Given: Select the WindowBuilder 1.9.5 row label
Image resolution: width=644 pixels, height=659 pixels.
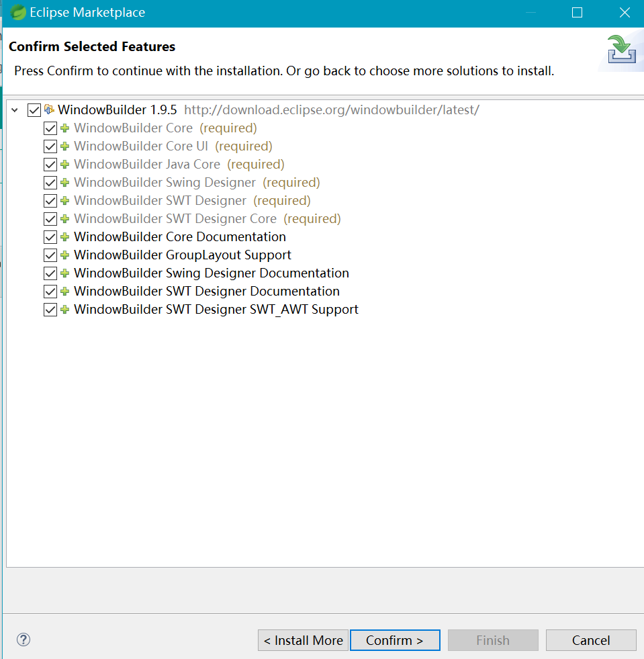Looking at the screenshot, I should (x=118, y=109).
